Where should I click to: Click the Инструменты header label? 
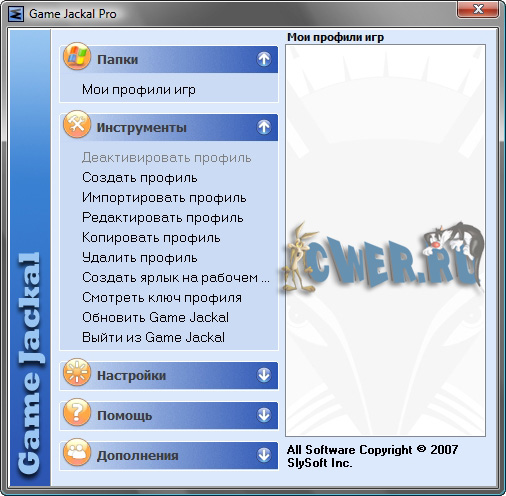coord(141,128)
